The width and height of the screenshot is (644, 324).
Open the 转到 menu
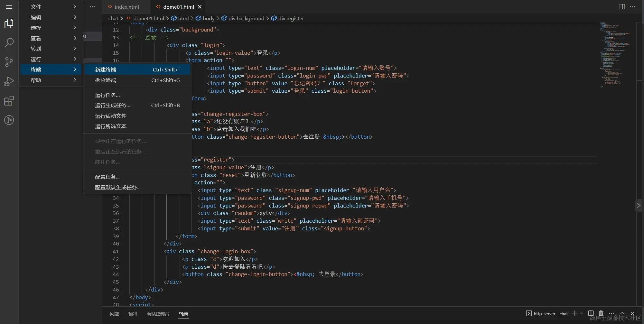point(51,49)
